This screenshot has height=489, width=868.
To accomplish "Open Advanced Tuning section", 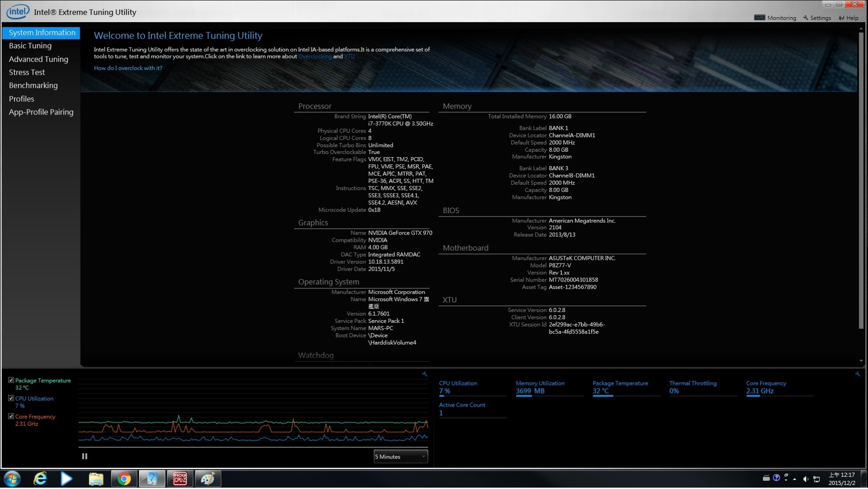I will click(x=39, y=59).
